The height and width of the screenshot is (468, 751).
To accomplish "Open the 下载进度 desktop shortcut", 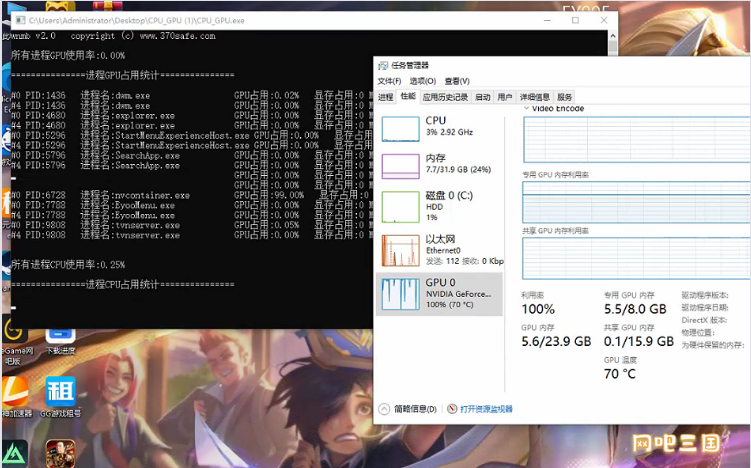I will (x=60, y=341).
